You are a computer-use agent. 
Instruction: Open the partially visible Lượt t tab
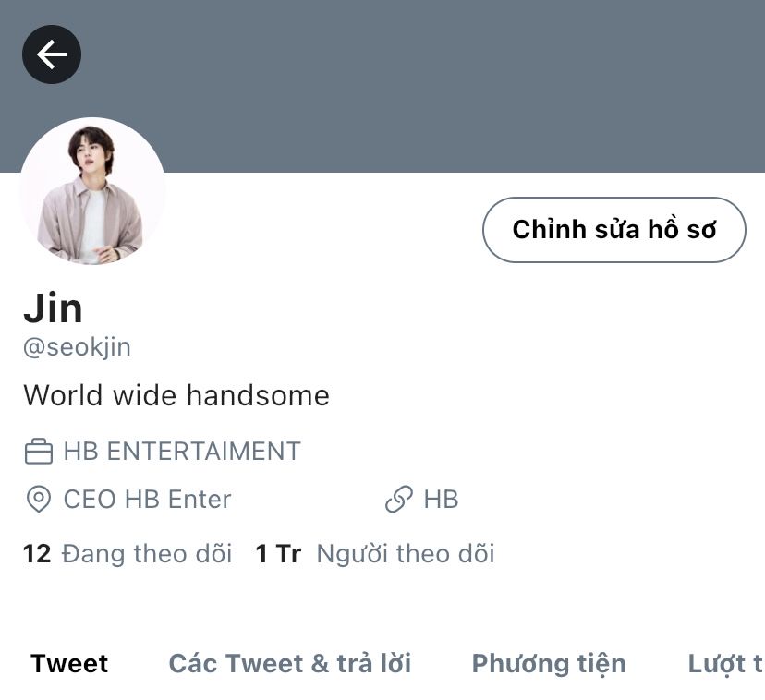(725, 664)
